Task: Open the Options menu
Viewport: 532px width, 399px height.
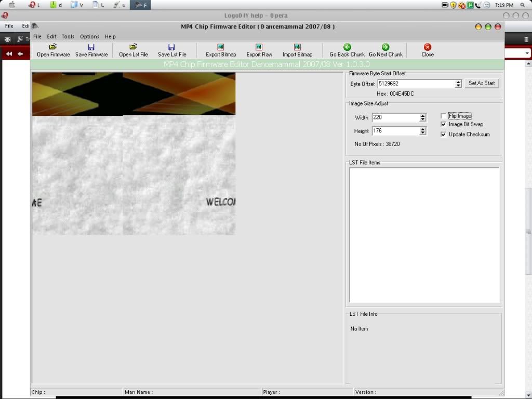Action: pos(89,37)
